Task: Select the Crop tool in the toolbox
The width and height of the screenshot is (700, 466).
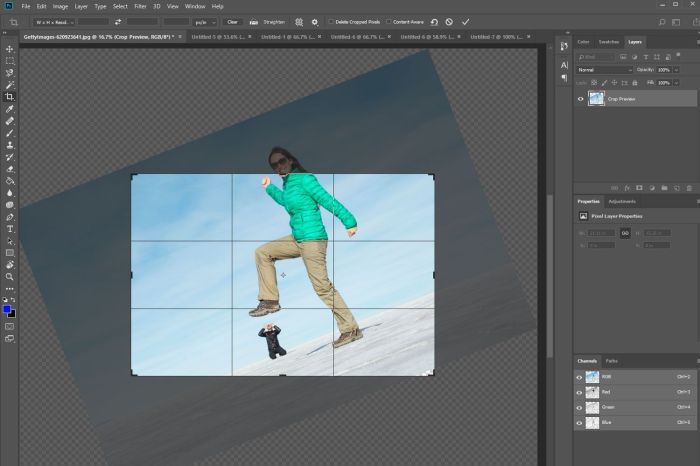Action: [x=9, y=97]
